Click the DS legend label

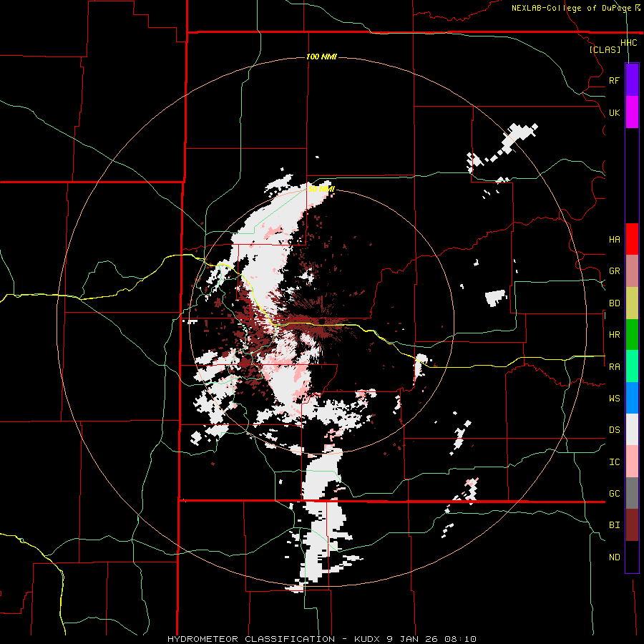point(614,430)
